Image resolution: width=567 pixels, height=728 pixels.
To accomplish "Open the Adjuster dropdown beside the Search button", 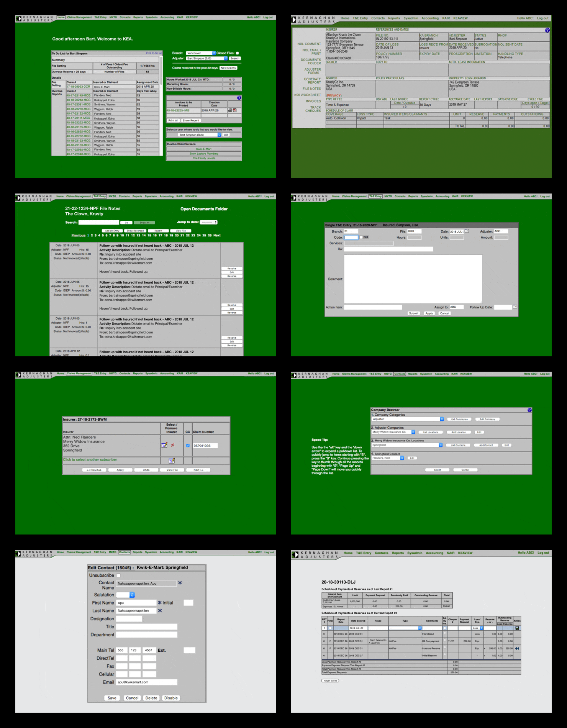I will pyautogui.click(x=207, y=58).
